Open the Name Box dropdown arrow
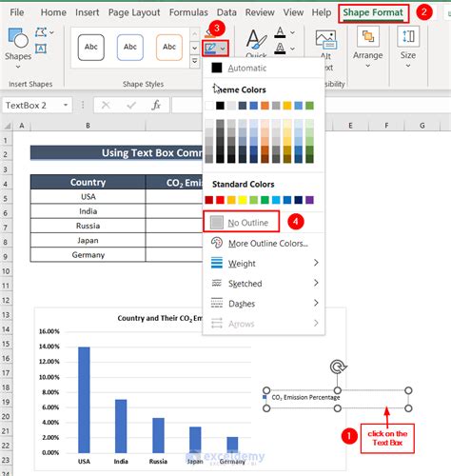Image resolution: width=451 pixels, height=476 pixels. [x=66, y=105]
